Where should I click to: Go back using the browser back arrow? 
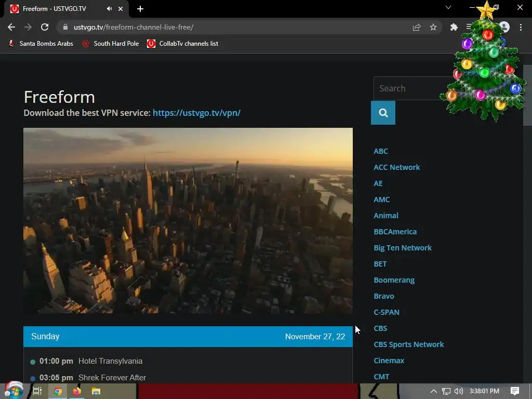pyautogui.click(x=11, y=27)
